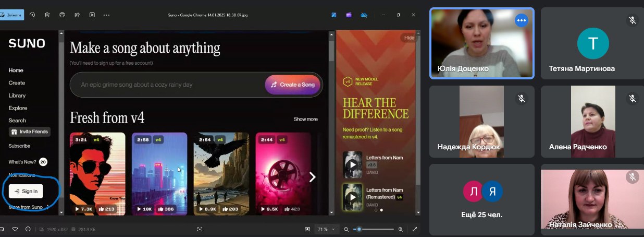The image size is (644, 237).
Task: Click the zoom in magnifier icon
Action: [401, 229]
